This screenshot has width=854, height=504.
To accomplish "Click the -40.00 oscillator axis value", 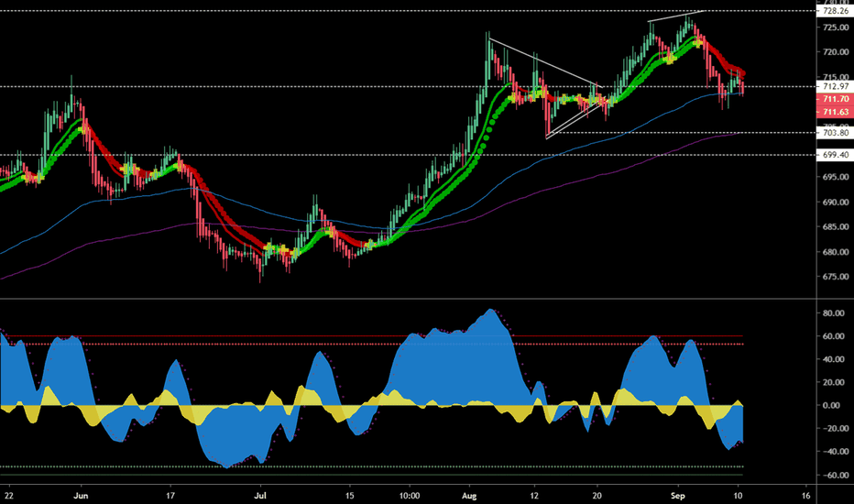I will 835,452.
